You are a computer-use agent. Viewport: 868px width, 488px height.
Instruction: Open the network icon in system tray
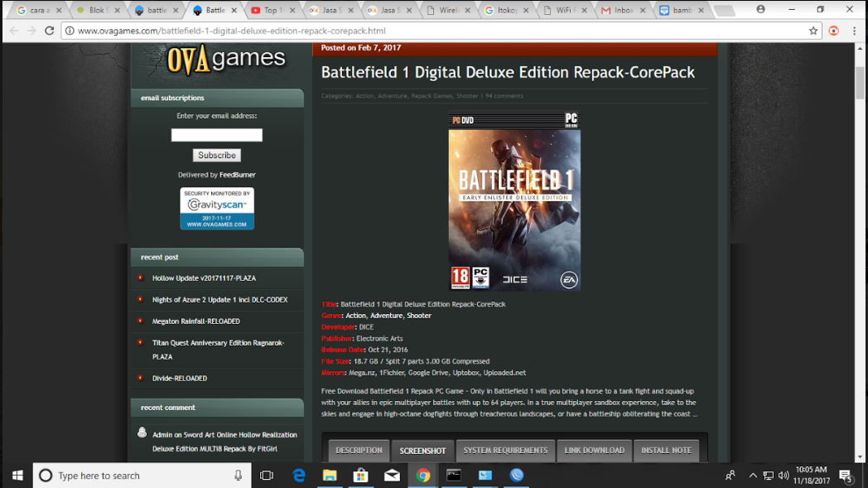click(769, 476)
